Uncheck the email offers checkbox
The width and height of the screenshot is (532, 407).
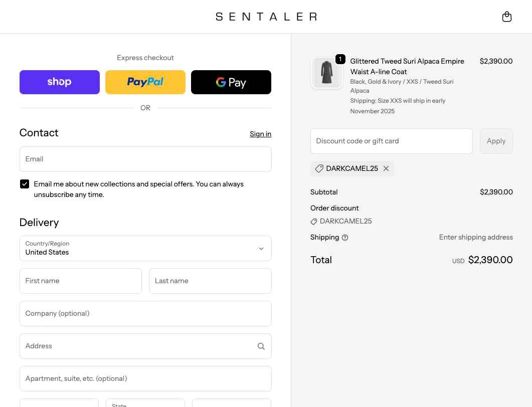(x=25, y=184)
